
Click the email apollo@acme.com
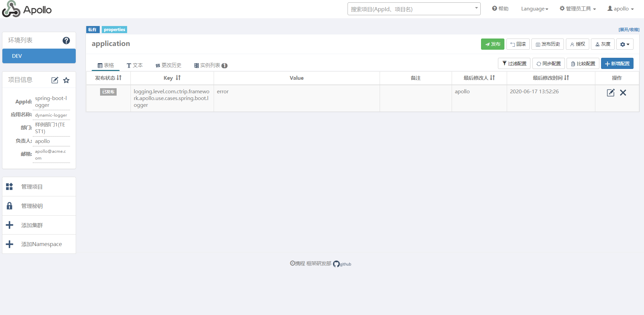pyautogui.click(x=51, y=155)
